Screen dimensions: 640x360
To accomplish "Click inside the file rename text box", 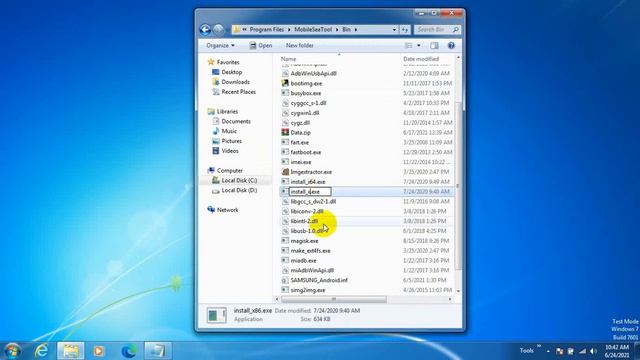I will point(310,191).
